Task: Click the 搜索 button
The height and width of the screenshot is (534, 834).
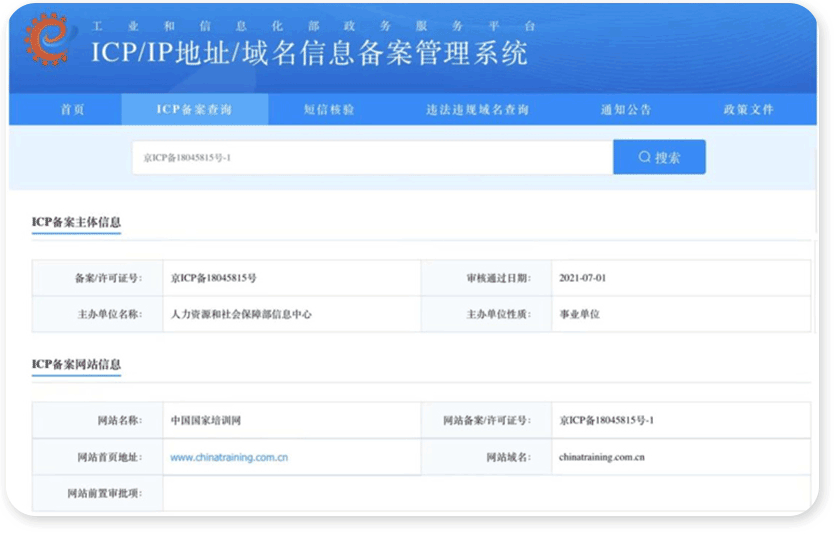Action: coord(659,157)
